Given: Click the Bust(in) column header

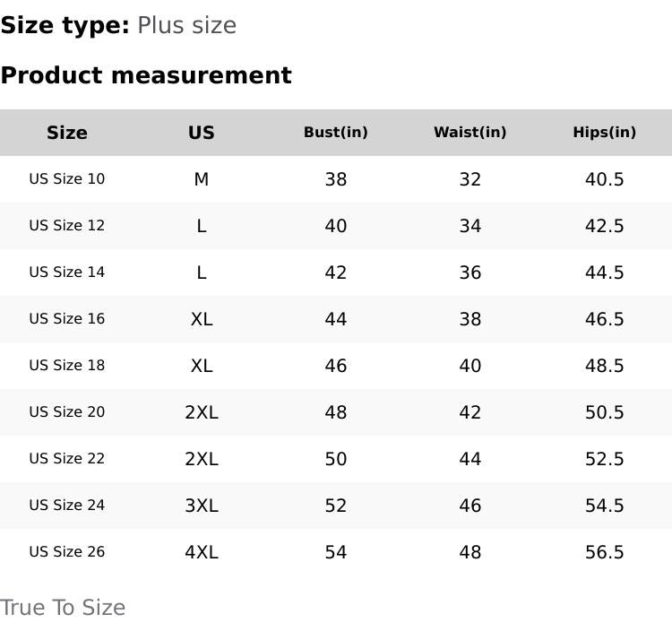Looking at the screenshot, I should pos(336,133).
